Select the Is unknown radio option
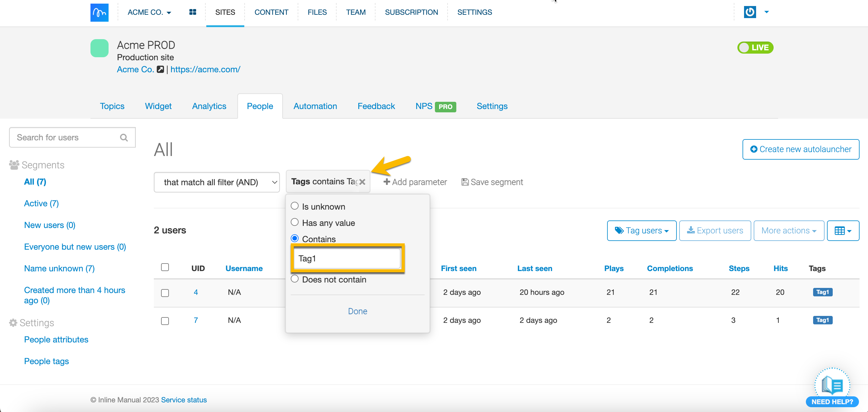This screenshot has width=868, height=412. pos(294,206)
